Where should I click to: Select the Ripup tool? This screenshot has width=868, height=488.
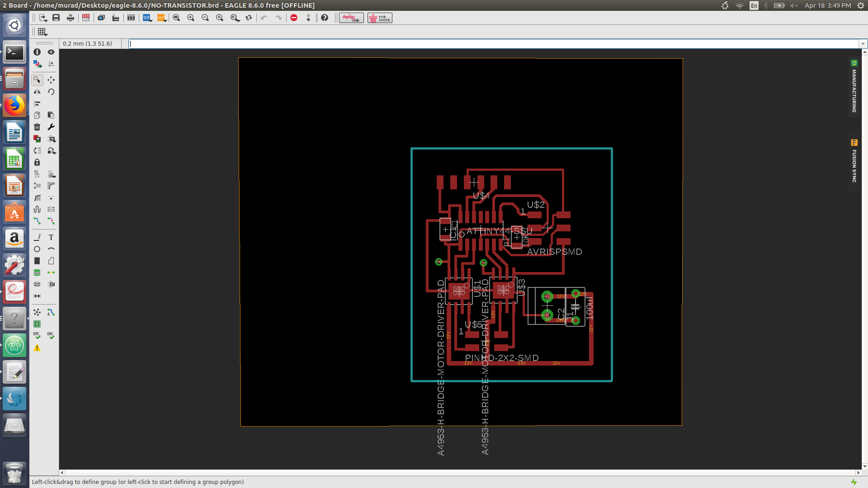51,221
